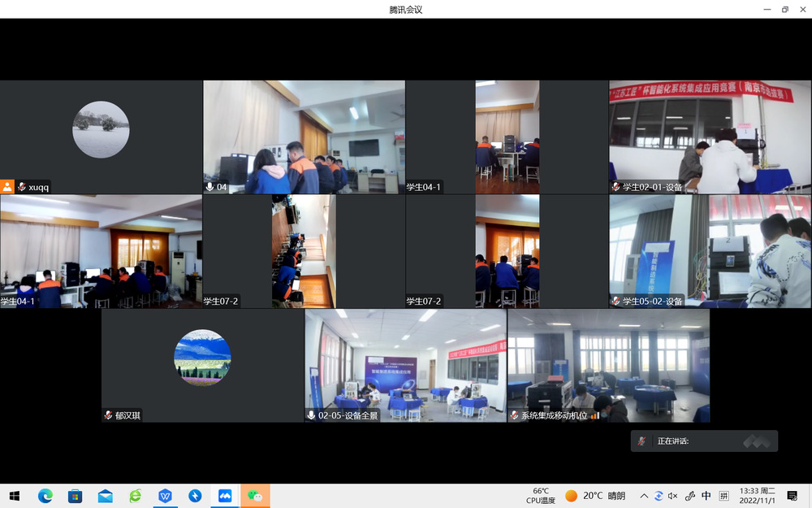Select the 学生02-01-设备 participant video
Screen dimensions: 812x508
(x=710, y=137)
